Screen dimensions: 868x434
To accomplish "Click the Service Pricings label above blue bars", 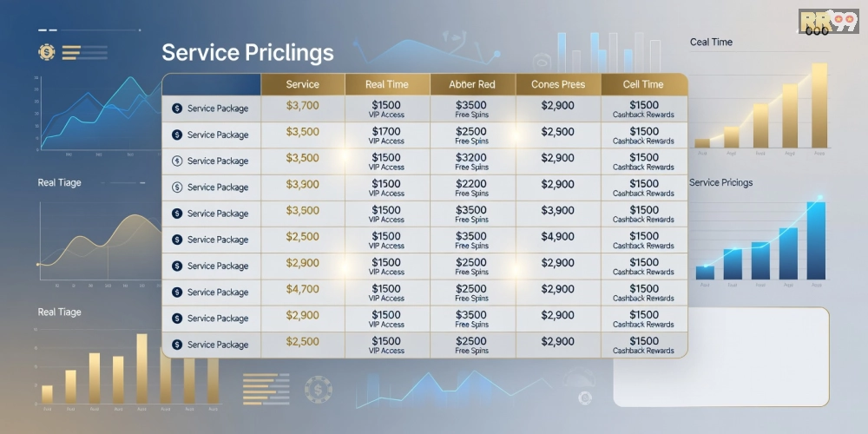I will pyautogui.click(x=720, y=183).
